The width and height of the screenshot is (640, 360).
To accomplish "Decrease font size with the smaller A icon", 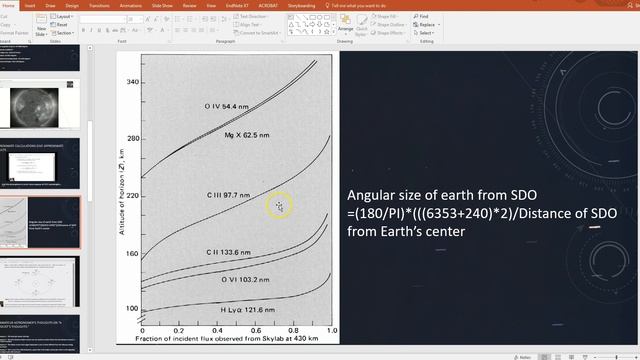I will click(157, 19).
